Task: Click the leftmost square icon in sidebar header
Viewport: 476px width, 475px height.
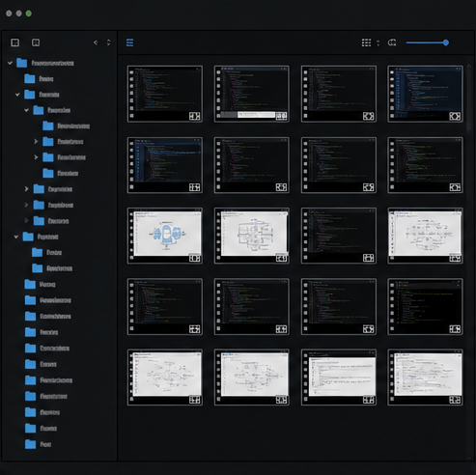Action: click(15, 42)
